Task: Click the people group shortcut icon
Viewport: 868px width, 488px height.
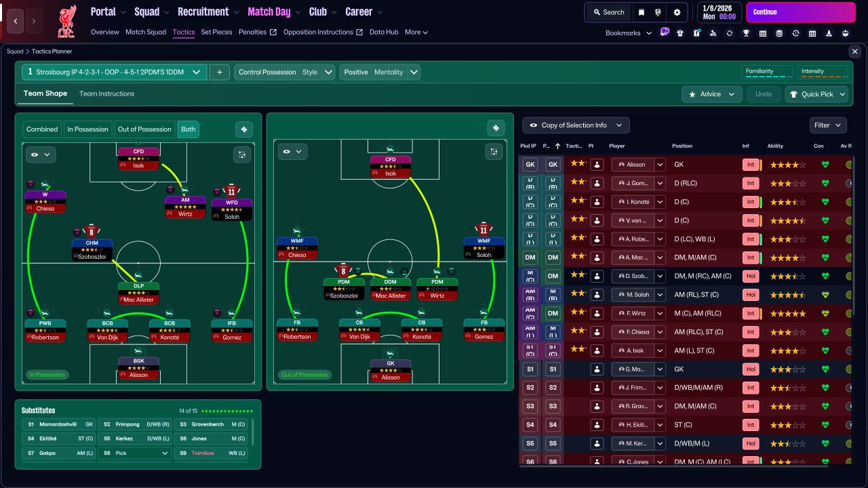Action: pyautogui.click(x=845, y=33)
